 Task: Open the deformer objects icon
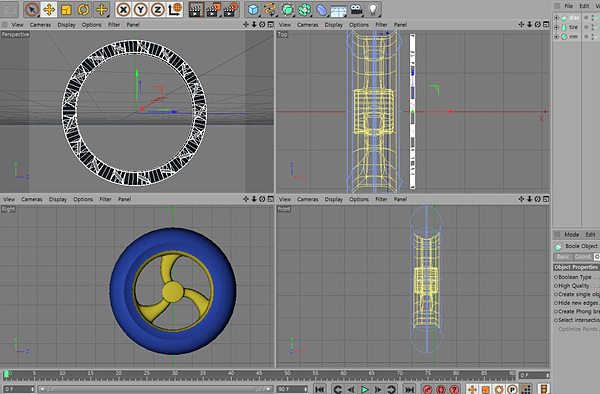322,10
